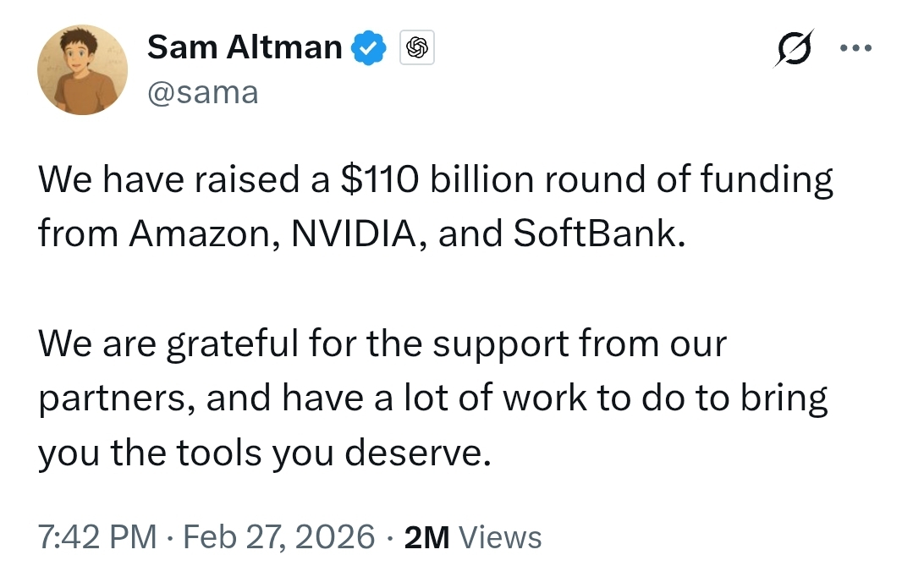Open Sam Altman's profile avatar picture
913x588 pixels.
point(82,69)
